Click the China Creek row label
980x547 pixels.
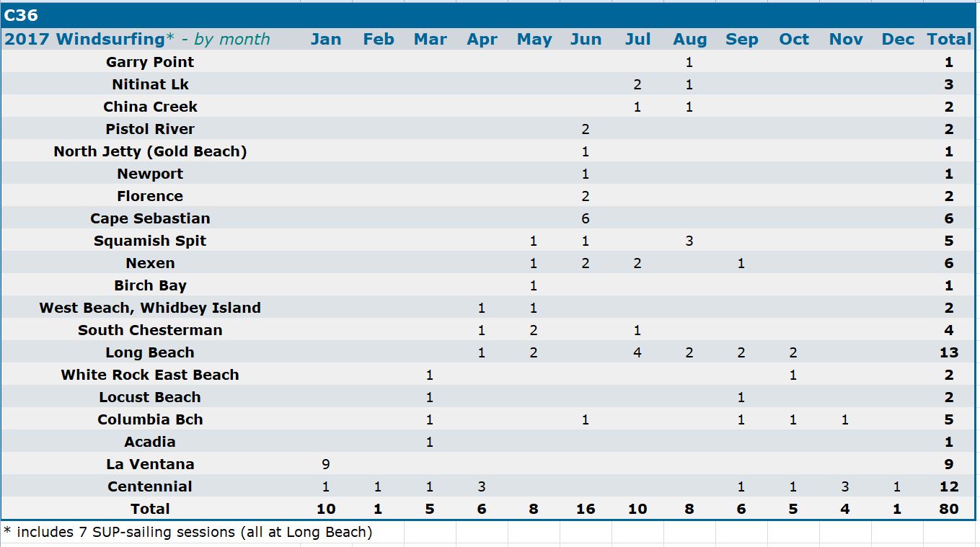tap(150, 107)
